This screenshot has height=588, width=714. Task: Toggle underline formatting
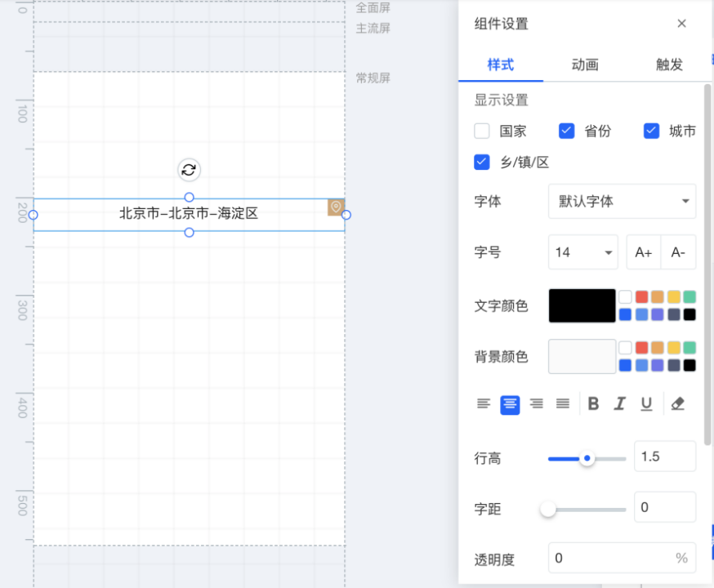coord(646,403)
